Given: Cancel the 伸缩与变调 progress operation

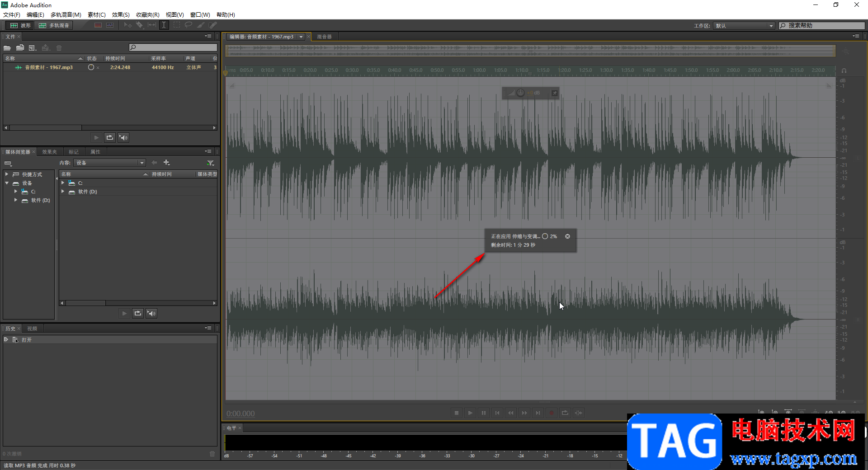Looking at the screenshot, I should coord(567,236).
